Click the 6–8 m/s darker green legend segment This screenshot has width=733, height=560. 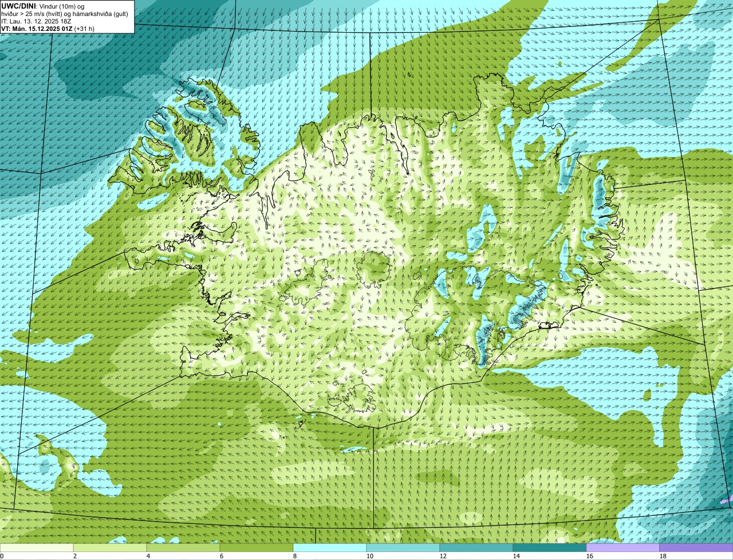pyautogui.click(x=257, y=548)
